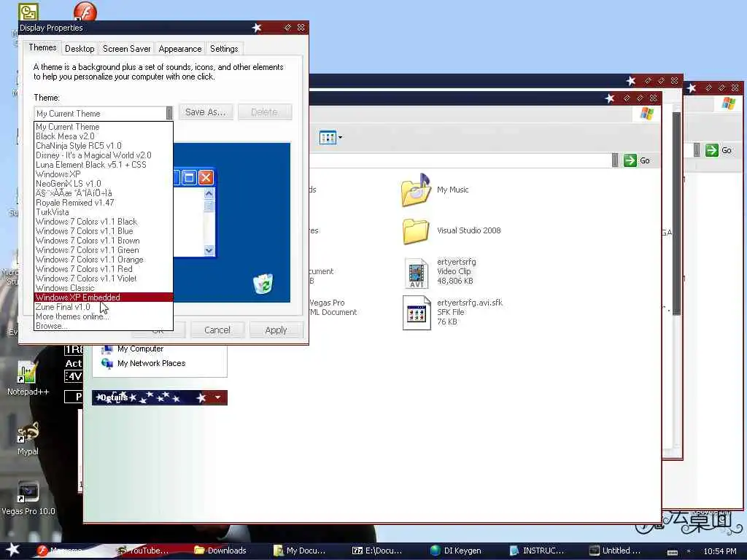Open address bar dropdown in rightmost window
Viewport: 747px width, 560px height.
[x=697, y=150]
